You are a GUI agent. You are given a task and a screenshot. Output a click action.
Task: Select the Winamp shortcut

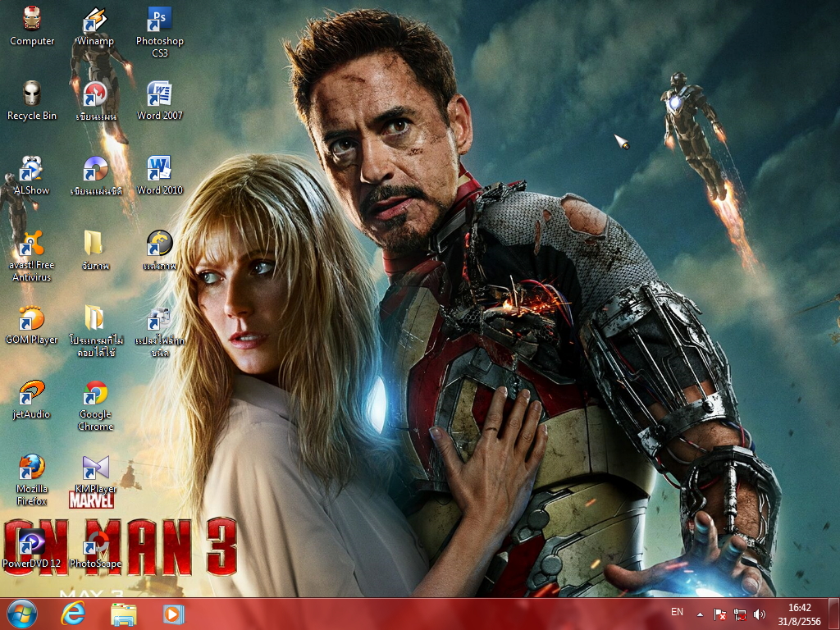[95, 27]
